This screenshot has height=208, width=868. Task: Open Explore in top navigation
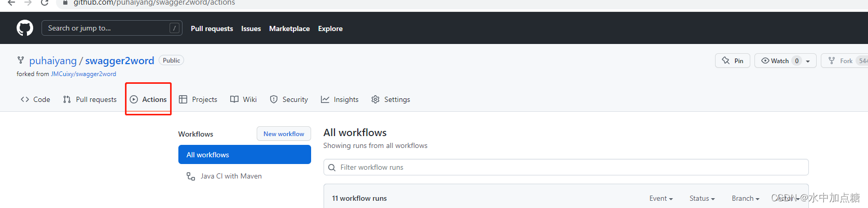point(330,28)
